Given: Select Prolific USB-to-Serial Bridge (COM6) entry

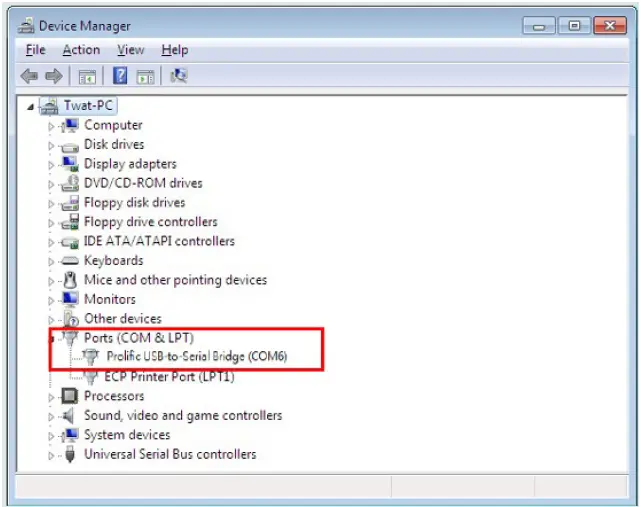Looking at the screenshot, I should pos(197,357).
